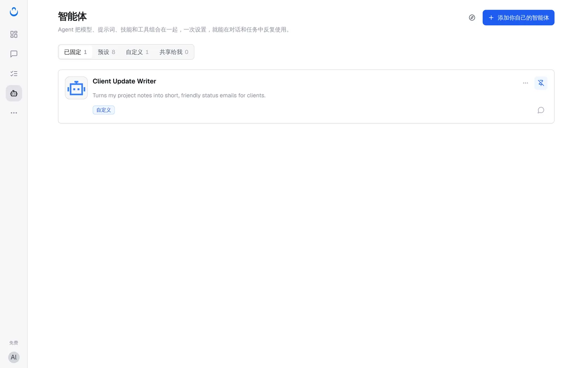
Task: Click the 免费 plan label
Action: [x=14, y=343]
